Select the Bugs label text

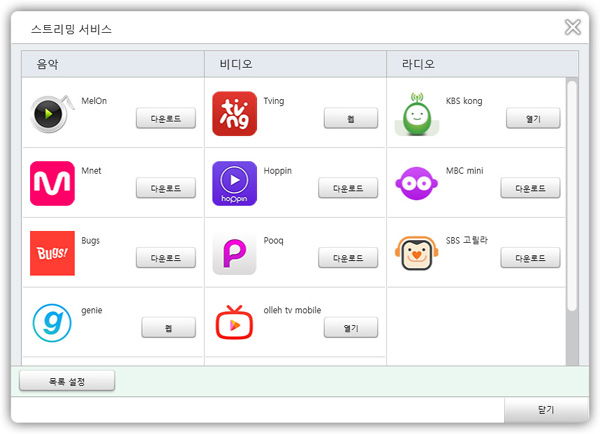click(x=91, y=241)
